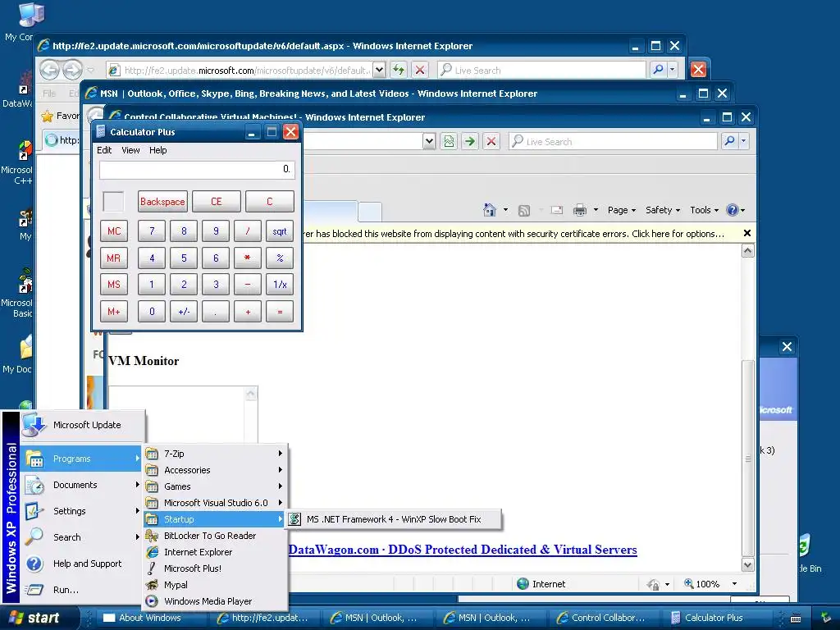Switch to Calculator Plus in the taskbar
840x630 pixels.
coord(714,618)
